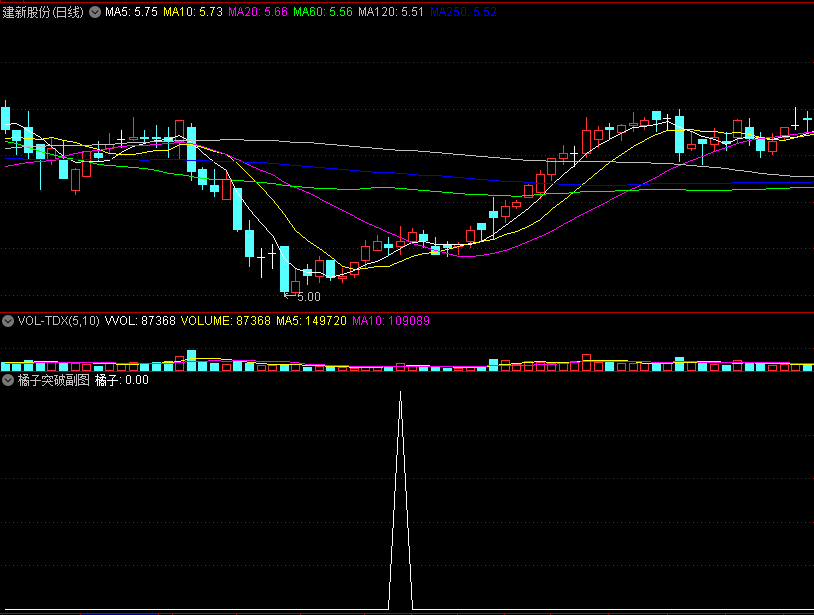Select the 橘子突破副图 indicator name
Screen dimensions: 814x615
coord(53,380)
